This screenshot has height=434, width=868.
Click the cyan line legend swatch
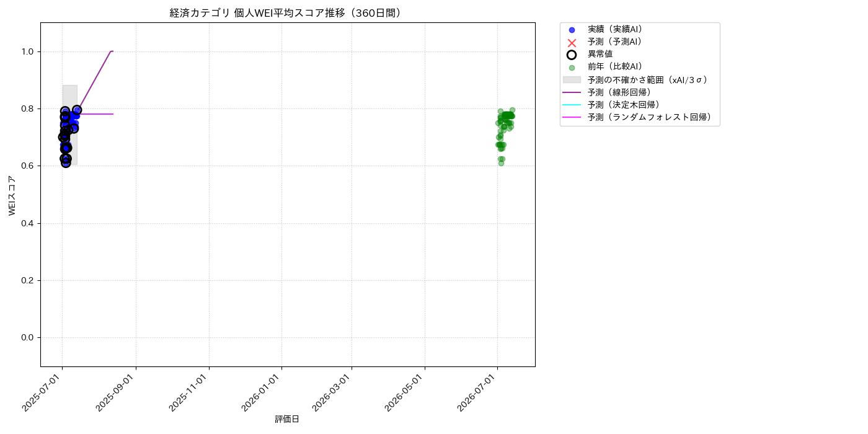(572, 104)
